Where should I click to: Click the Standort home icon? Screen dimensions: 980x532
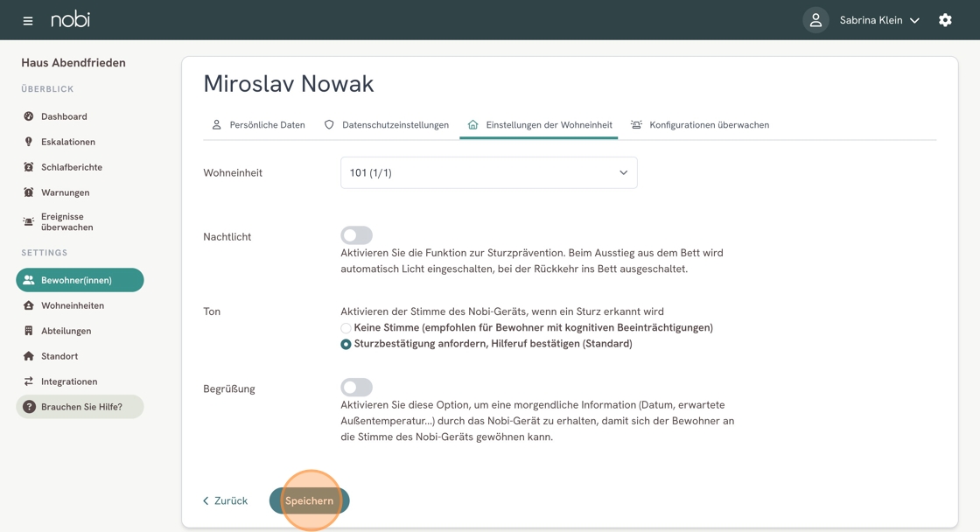[28, 356]
